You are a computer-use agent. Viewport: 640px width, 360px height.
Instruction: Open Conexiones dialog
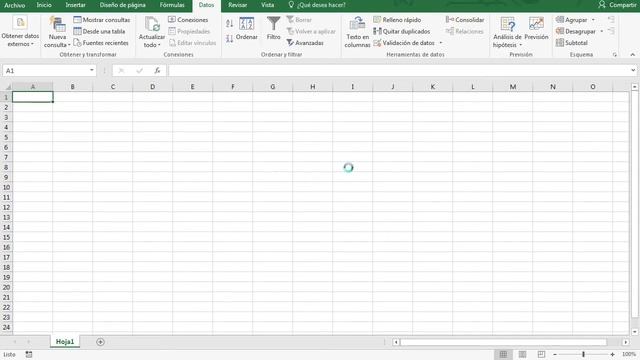[188, 20]
